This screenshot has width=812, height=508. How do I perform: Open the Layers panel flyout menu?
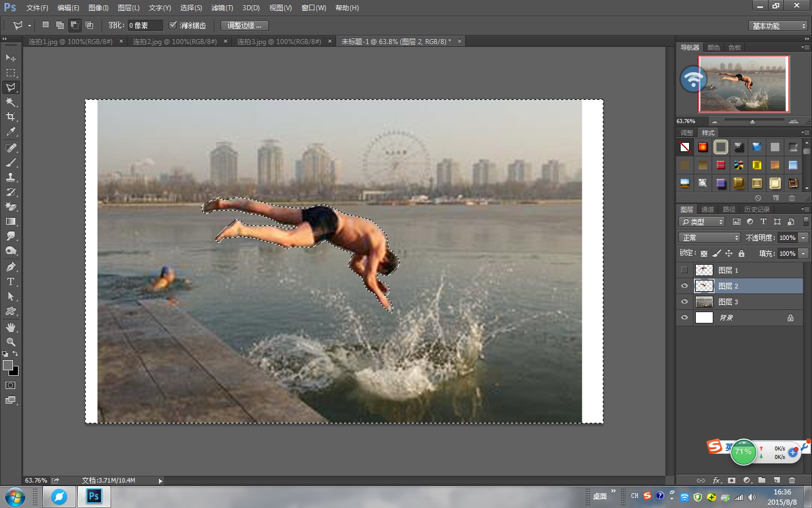click(x=805, y=209)
